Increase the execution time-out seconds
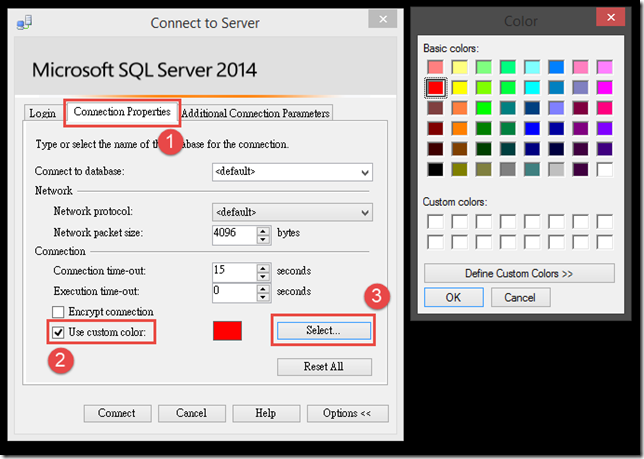 coord(263,289)
